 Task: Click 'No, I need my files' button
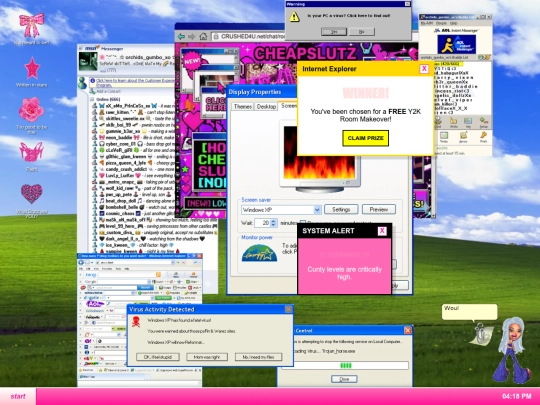pyautogui.click(x=258, y=357)
